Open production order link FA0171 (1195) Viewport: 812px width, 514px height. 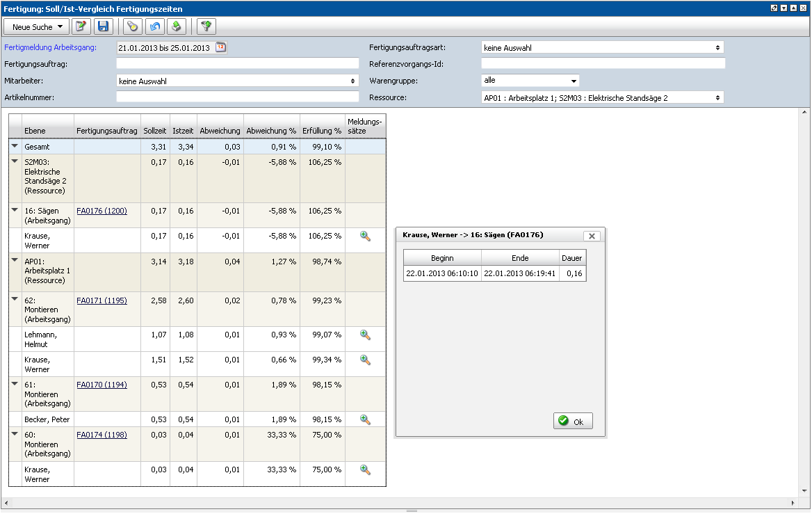(101, 300)
